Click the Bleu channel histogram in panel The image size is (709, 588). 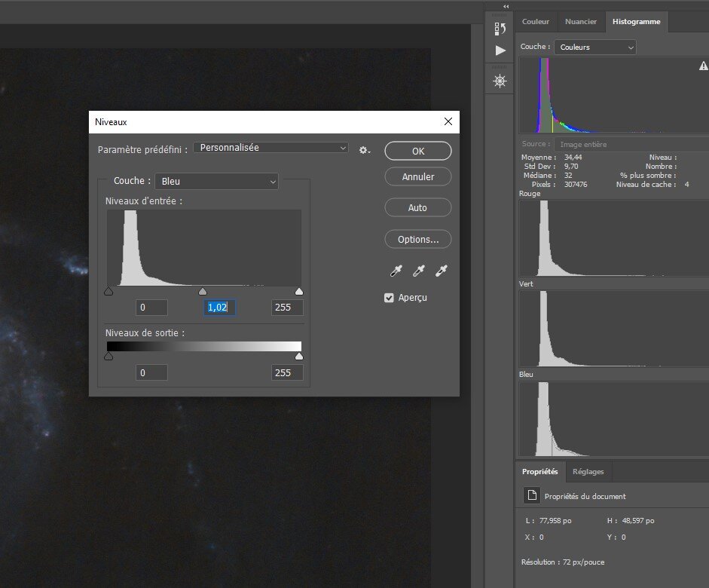pos(613,419)
